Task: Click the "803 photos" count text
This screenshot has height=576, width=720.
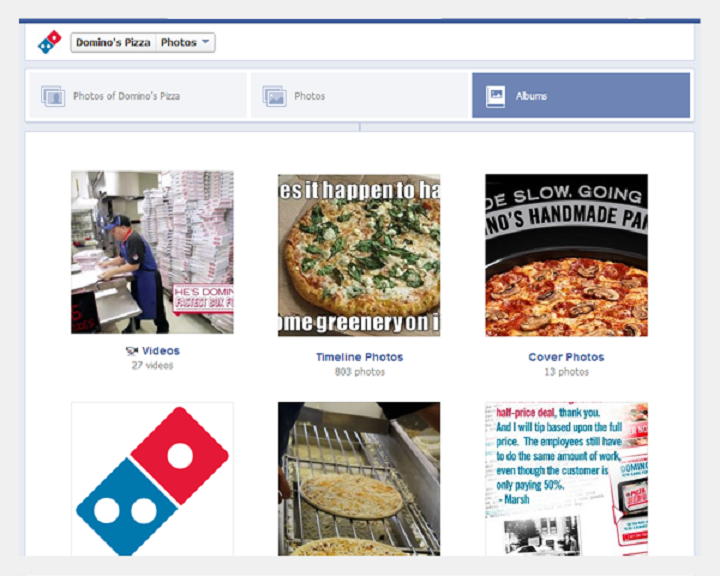Action: coord(360,372)
